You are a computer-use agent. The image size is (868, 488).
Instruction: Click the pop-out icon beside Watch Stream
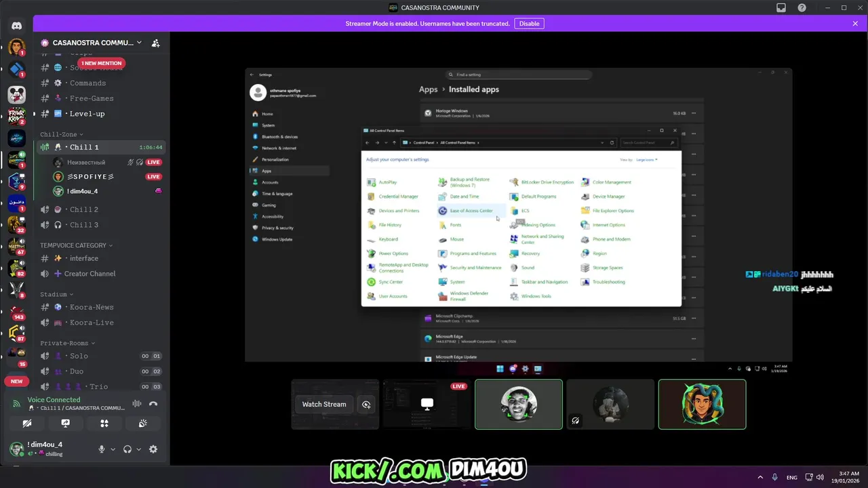click(x=366, y=404)
